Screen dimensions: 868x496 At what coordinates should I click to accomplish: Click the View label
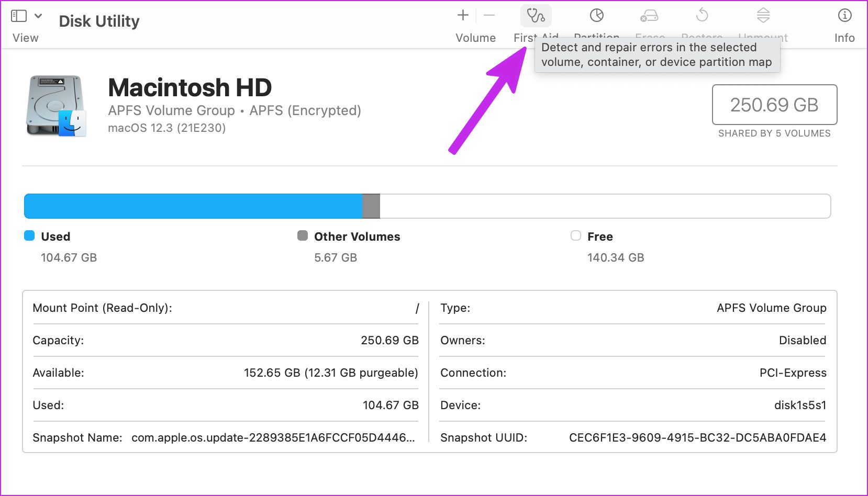click(26, 38)
